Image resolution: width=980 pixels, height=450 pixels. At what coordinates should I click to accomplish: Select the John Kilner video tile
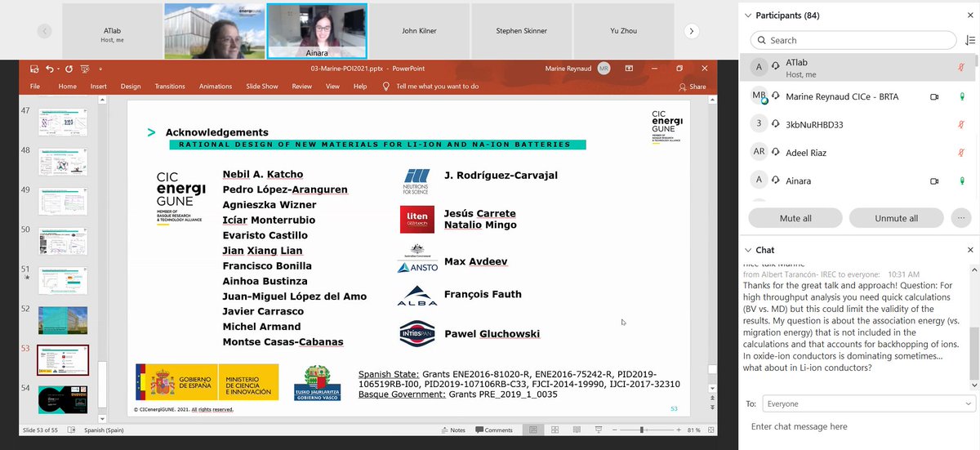tap(419, 31)
